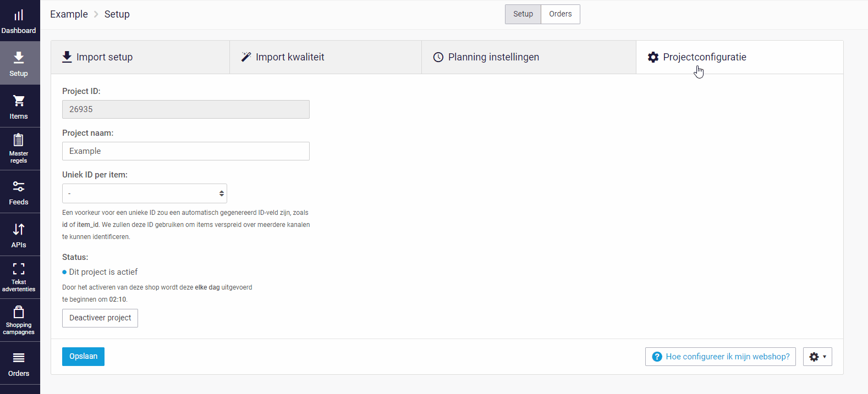868x394 pixels.
Task: Open the Orders sidebar list icon
Action: tap(19, 358)
